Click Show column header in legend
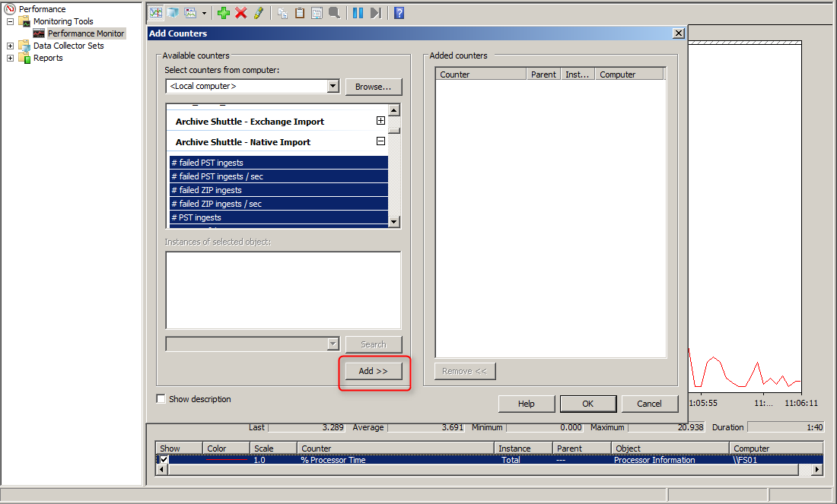The height and width of the screenshot is (504, 837). [x=179, y=448]
